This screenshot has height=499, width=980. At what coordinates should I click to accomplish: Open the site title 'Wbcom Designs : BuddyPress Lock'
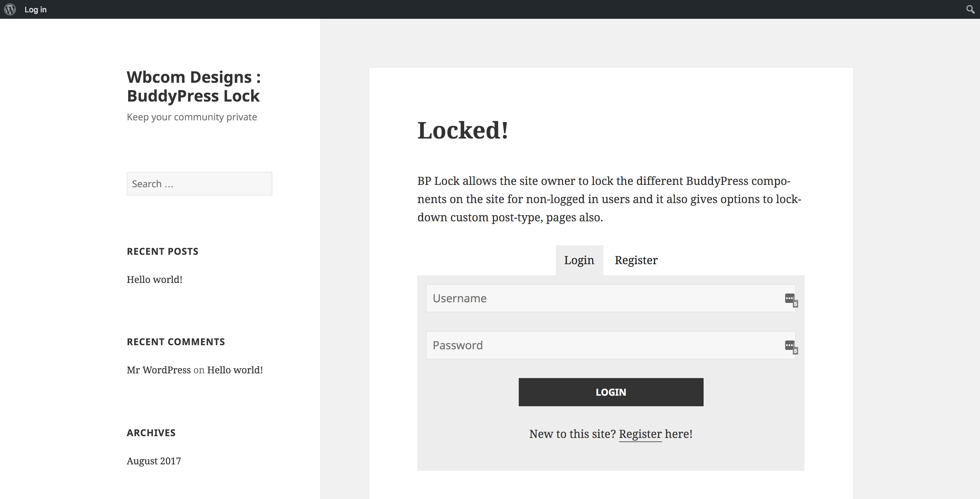click(x=193, y=86)
